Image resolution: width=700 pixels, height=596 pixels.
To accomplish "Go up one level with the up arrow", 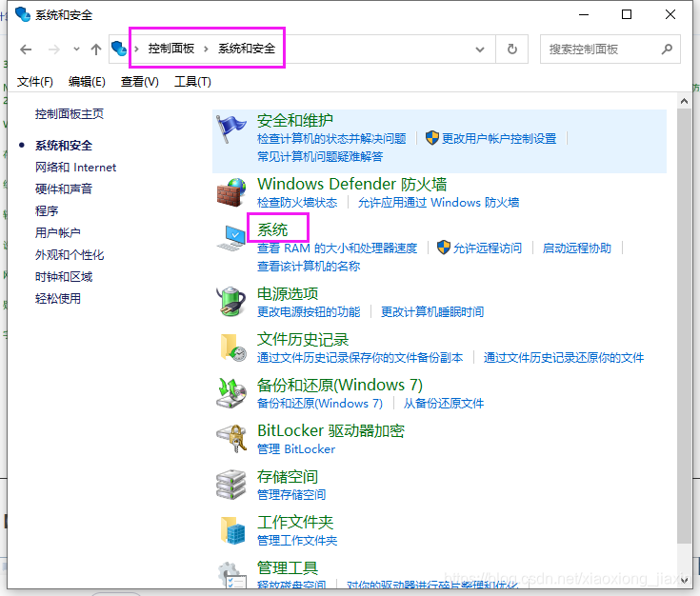I will click(96, 50).
